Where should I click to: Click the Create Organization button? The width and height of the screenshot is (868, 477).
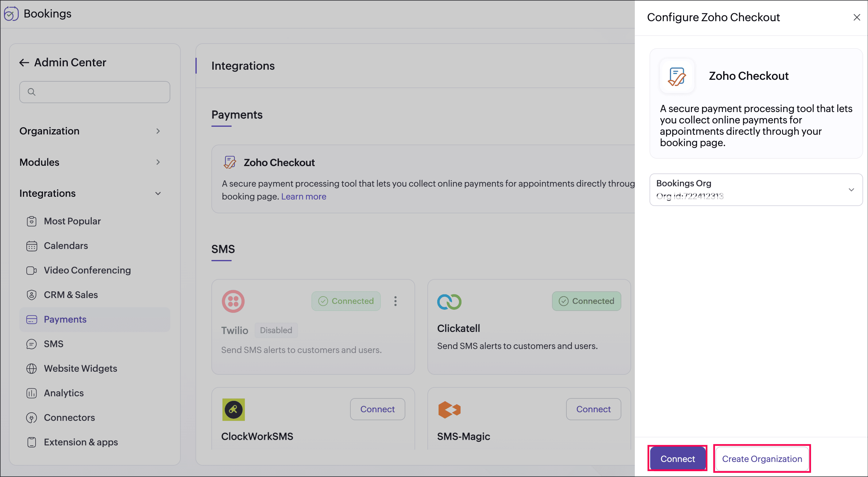pyautogui.click(x=762, y=459)
